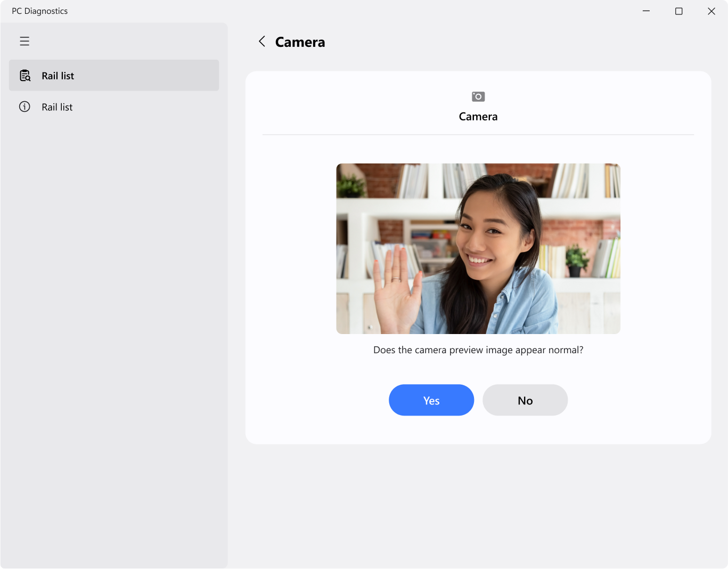Viewport: 728px width, 569px height.
Task: Click the camera preview image
Action: pyautogui.click(x=478, y=249)
